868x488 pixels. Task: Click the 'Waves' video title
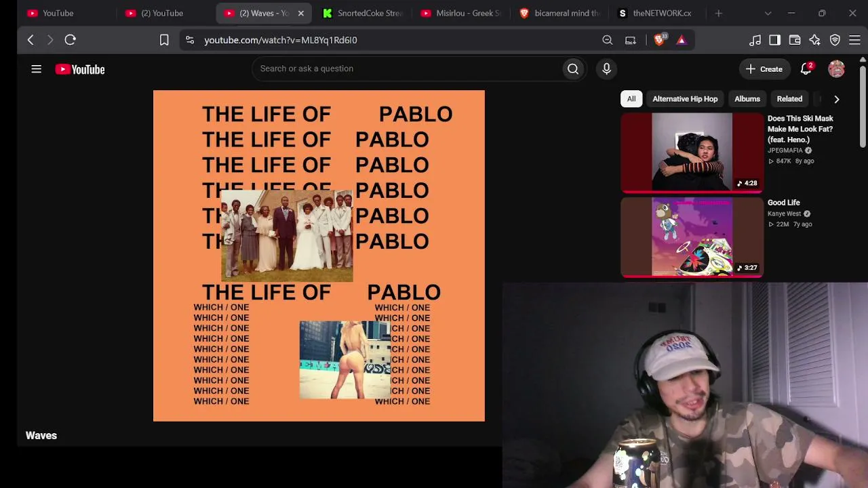point(41,435)
